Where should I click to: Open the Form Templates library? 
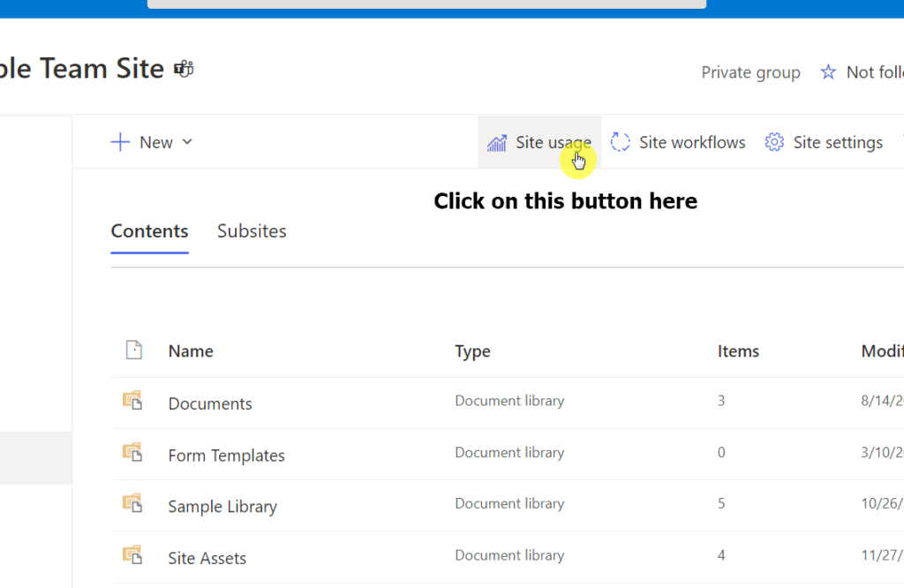coord(226,456)
